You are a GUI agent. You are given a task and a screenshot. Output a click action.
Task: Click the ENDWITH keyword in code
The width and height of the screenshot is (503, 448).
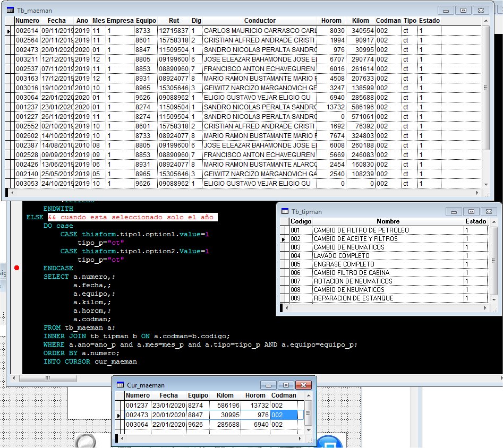tap(58, 209)
